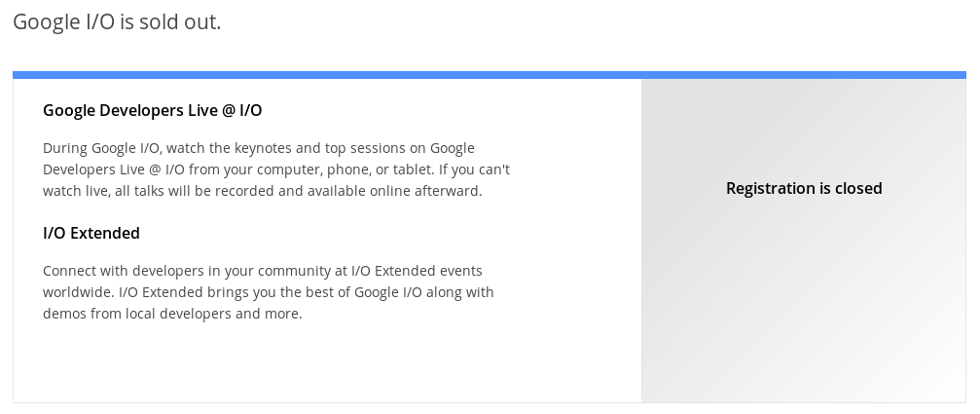Click the word "Google" in the top heading

(x=46, y=23)
